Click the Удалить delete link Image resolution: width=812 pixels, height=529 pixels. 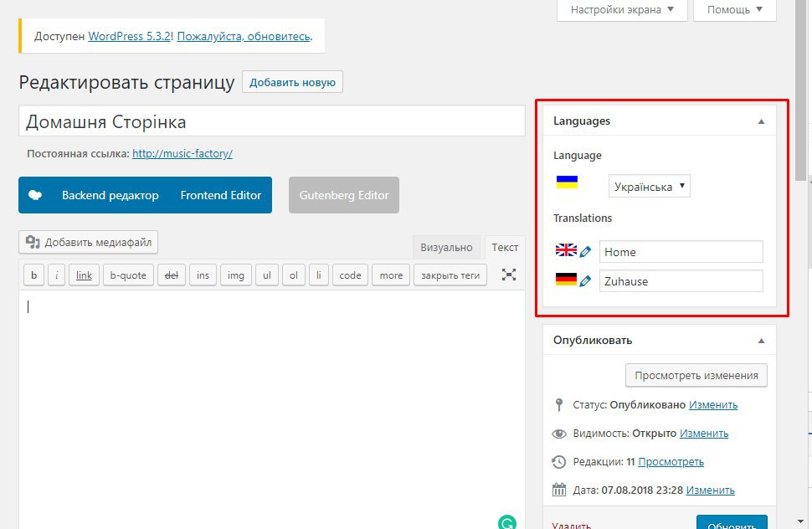[571, 525]
